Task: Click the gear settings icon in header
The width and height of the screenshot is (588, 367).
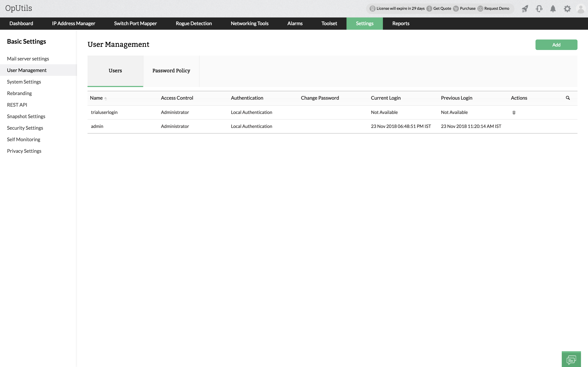Action: point(567,9)
